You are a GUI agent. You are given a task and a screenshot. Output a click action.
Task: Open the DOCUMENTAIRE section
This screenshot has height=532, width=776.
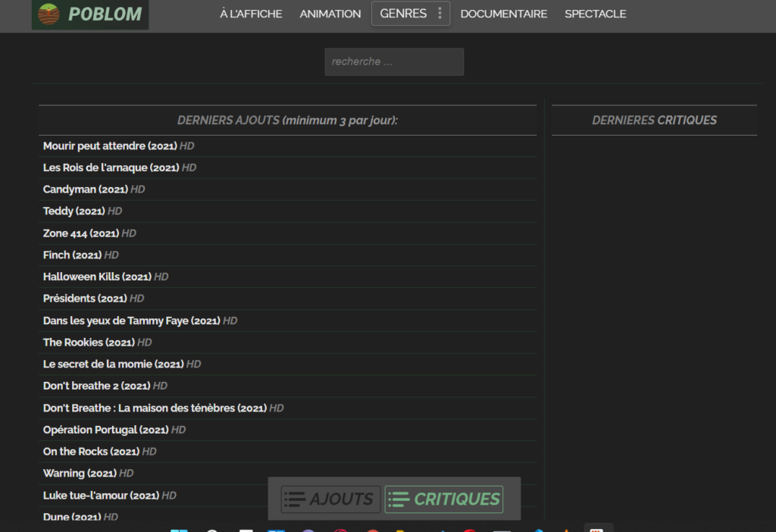(x=504, y=14)
